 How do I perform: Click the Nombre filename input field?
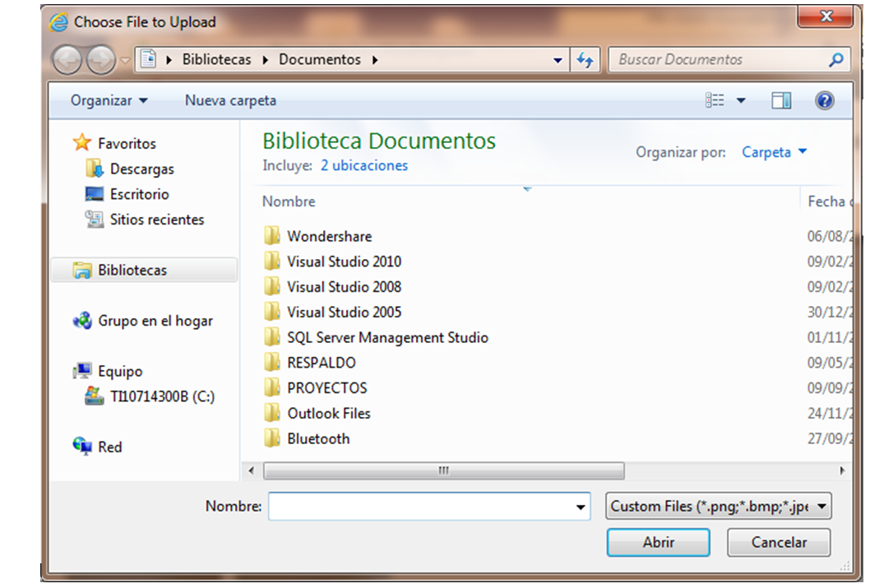click(x=419, y=507)
